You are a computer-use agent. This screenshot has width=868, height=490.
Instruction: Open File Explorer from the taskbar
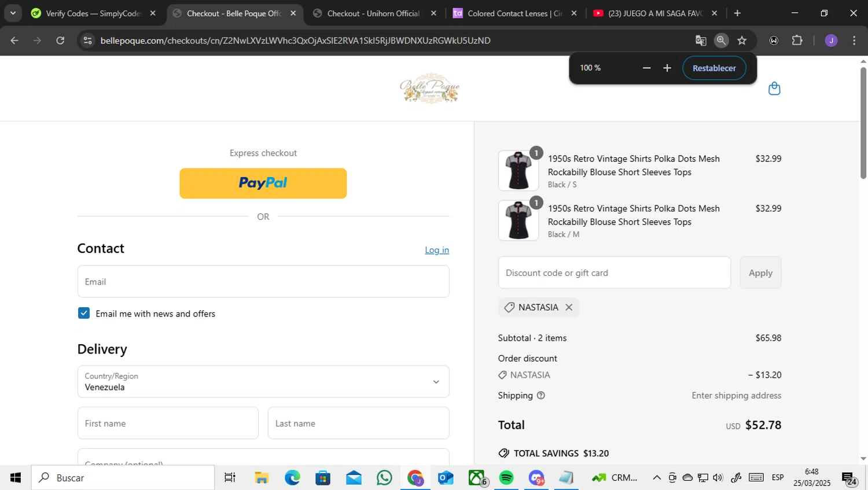pyautogui.click(x=262, y=478)
